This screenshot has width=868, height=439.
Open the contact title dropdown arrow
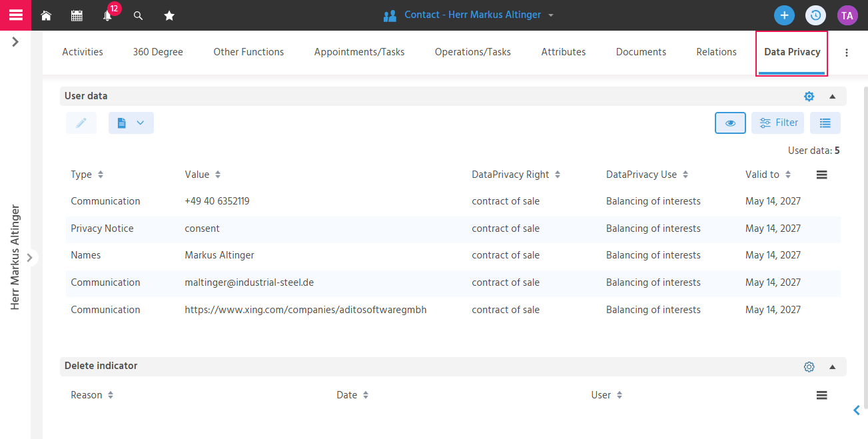pos(551,15)
